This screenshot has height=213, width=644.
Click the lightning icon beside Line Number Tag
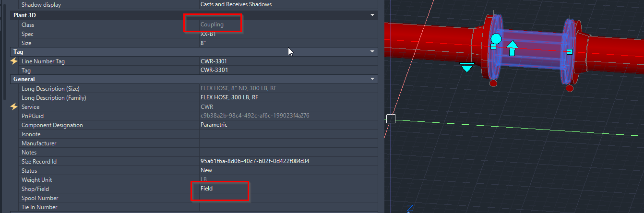[x=14, y=61]
